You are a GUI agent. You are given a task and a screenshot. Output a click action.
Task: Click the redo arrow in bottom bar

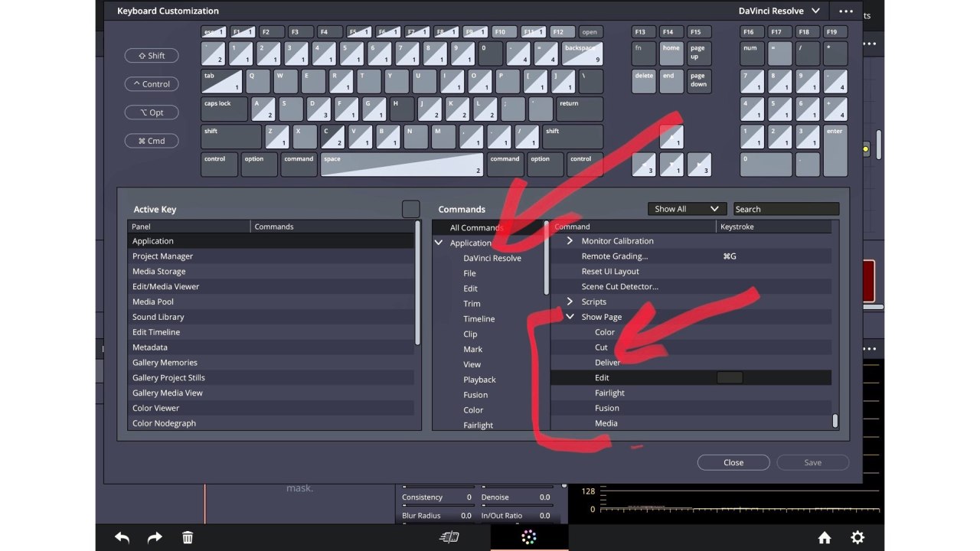point(155,537)
